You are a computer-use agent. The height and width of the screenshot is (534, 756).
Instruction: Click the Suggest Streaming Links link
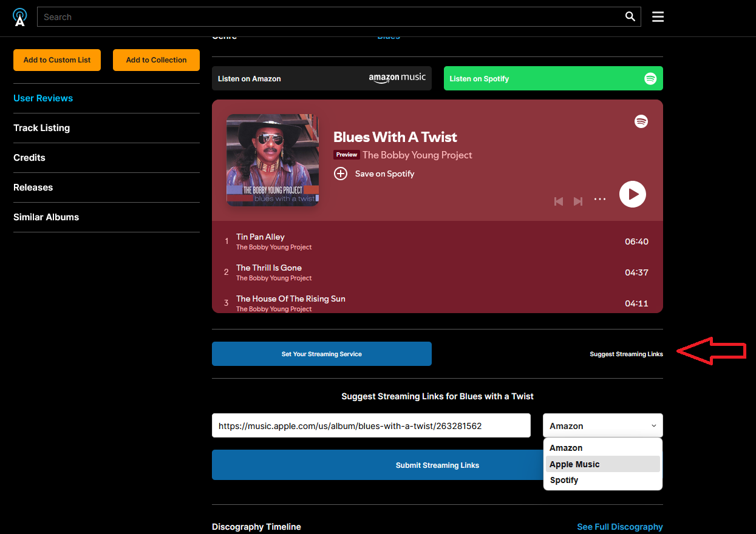626,354
